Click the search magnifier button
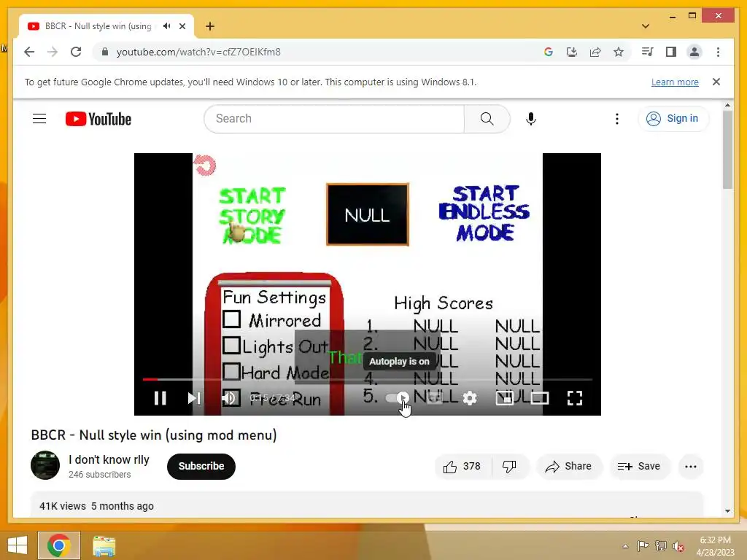This screenshot has height=560, width=747. tap(487, 119)
